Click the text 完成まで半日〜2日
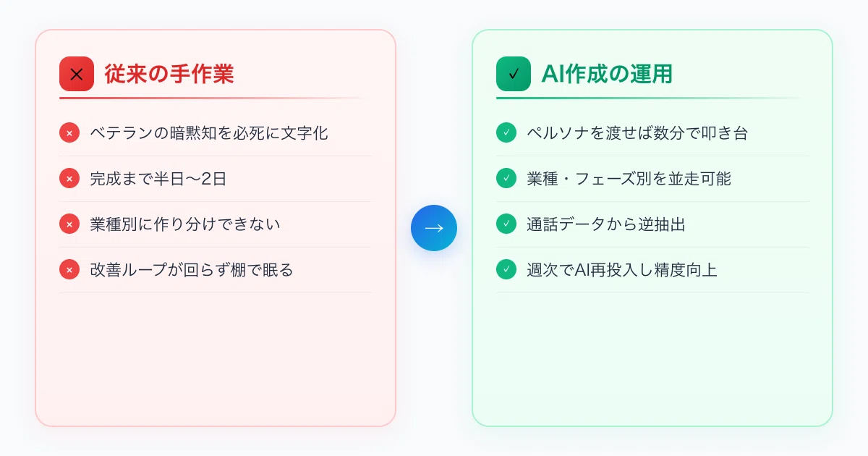The width and height of the screenshot is (868, 456). coord(158,179)
